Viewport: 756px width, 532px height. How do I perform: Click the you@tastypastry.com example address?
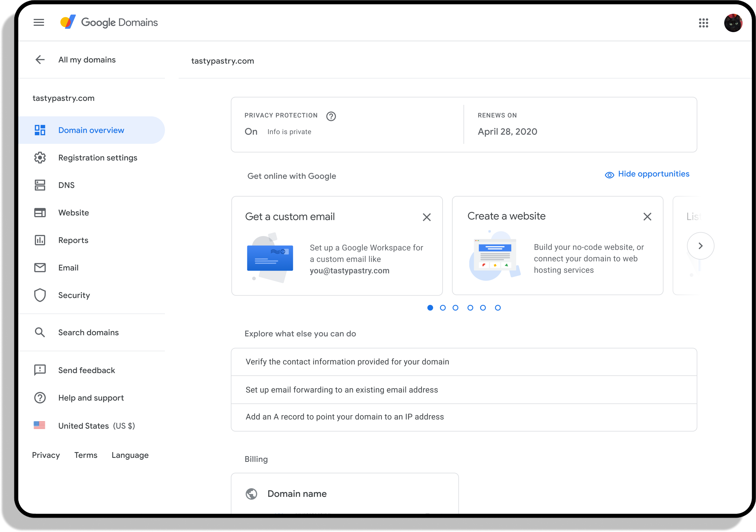[x=349, y=271]
